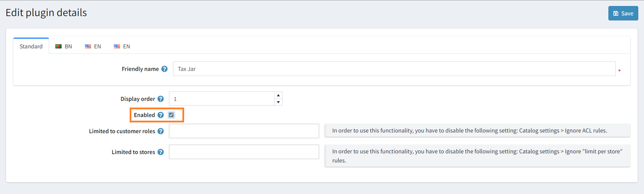Click the "limit per store" rules note
This screenshot has height=194, width=644.
click(x=477, y=156)
